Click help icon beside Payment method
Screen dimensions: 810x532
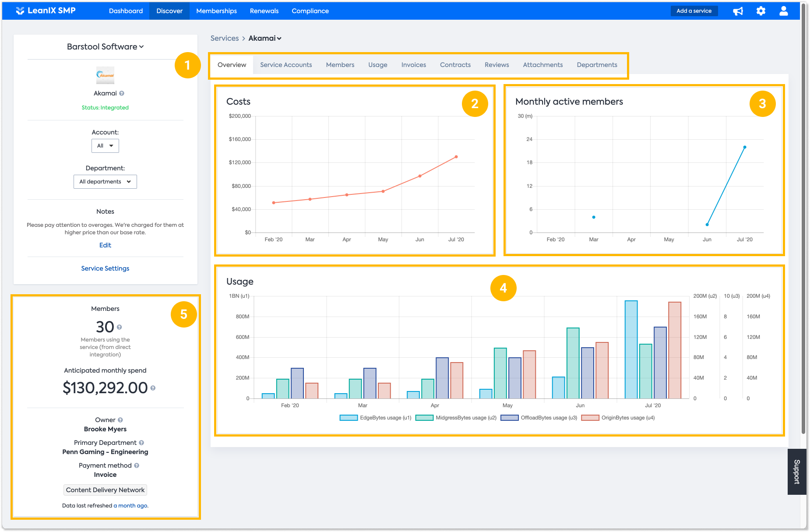(x=137, y=465)
